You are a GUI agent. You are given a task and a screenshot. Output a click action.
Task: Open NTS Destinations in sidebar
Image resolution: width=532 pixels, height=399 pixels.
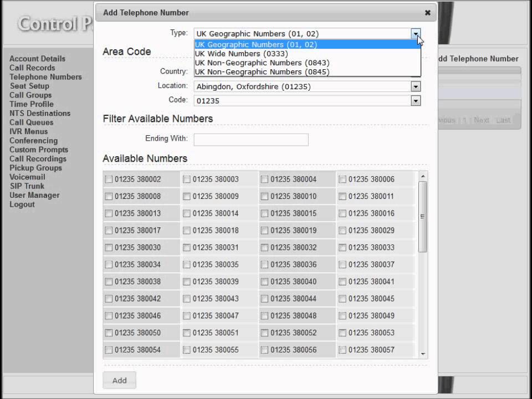pos(40,113)
